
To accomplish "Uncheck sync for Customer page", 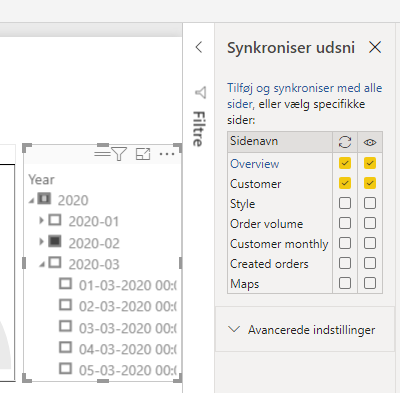I will click(345, 183).
